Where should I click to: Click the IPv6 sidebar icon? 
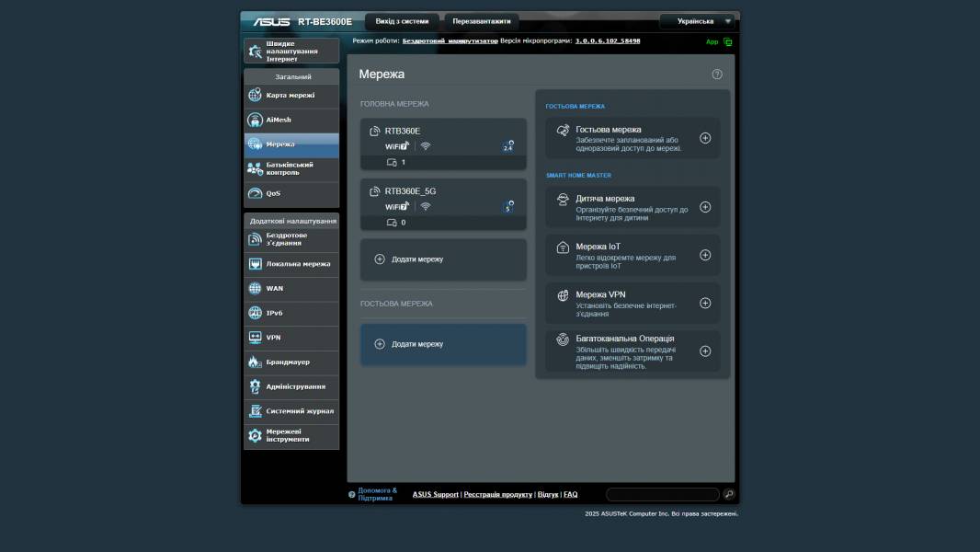click(255, 313)
